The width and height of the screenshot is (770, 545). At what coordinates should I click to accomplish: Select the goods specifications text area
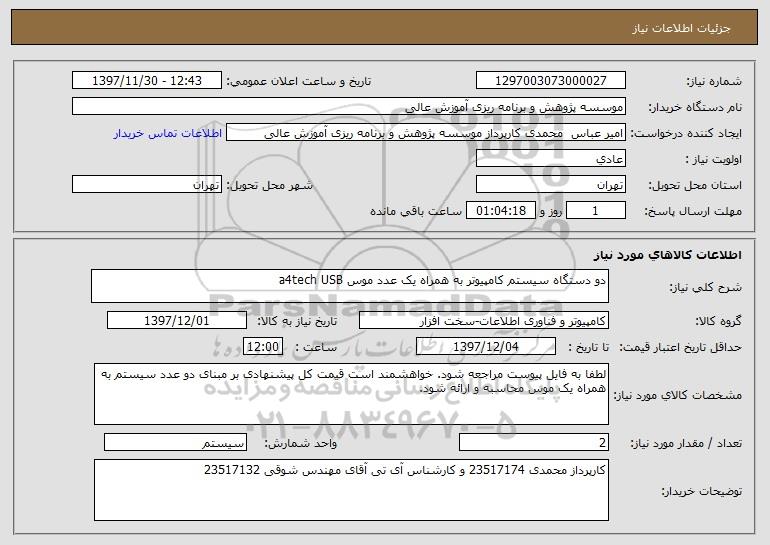(351, 394)
